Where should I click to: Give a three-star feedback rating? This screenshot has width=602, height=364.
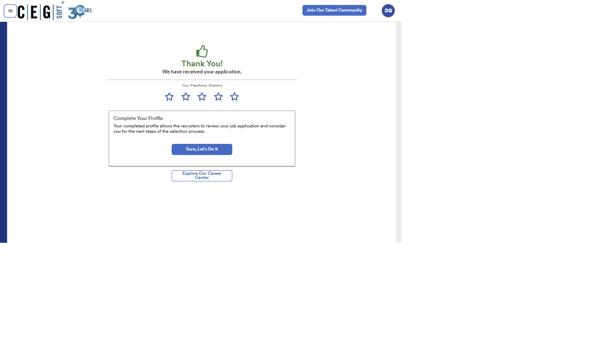202,97
